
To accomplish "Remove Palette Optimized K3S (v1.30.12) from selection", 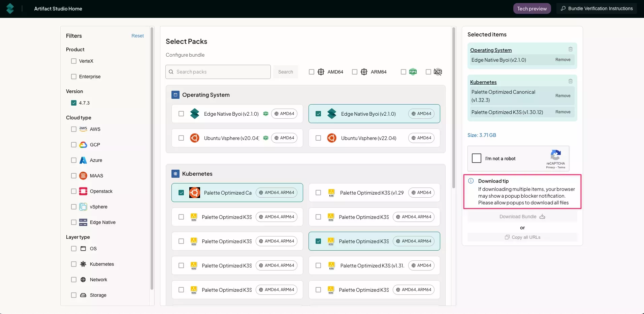I will coord(563,112).
